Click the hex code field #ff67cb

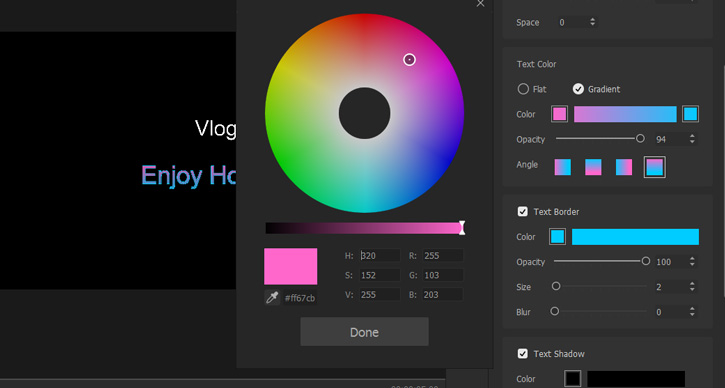(300, 298)
